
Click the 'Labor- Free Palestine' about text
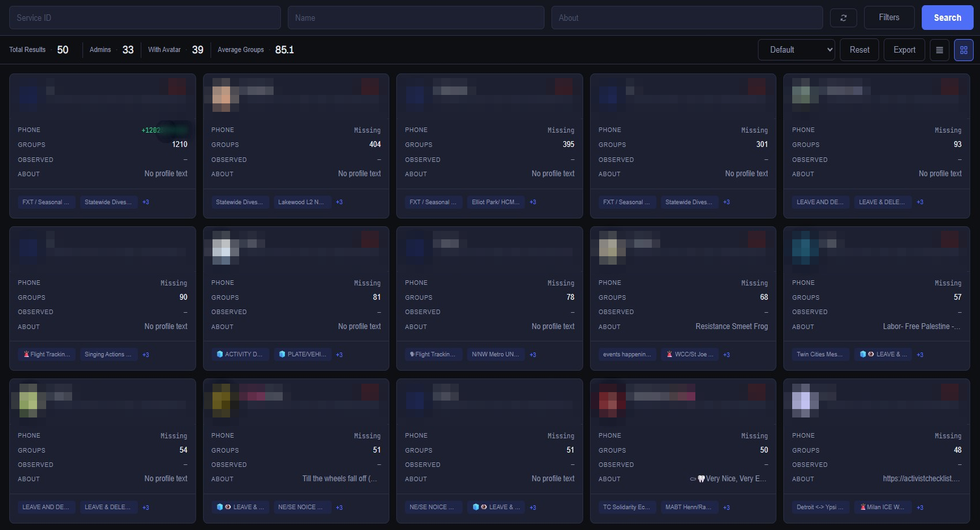[x=922, y=326]
